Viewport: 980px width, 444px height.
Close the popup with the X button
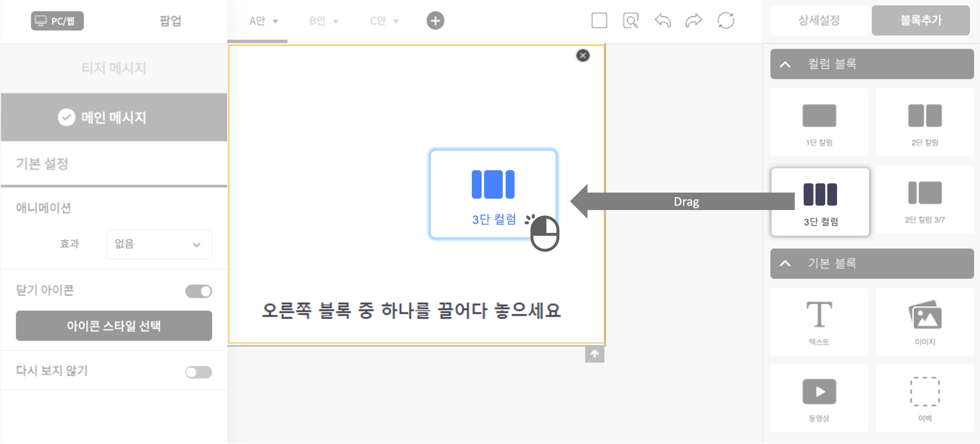tap(583, 55)
